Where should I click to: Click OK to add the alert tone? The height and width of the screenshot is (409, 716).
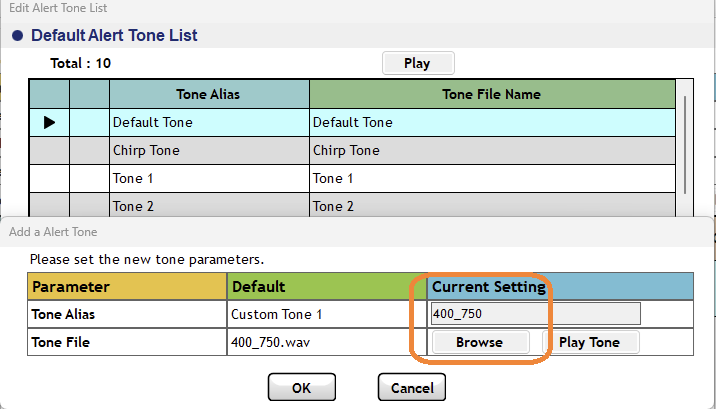tap(301, 387)
